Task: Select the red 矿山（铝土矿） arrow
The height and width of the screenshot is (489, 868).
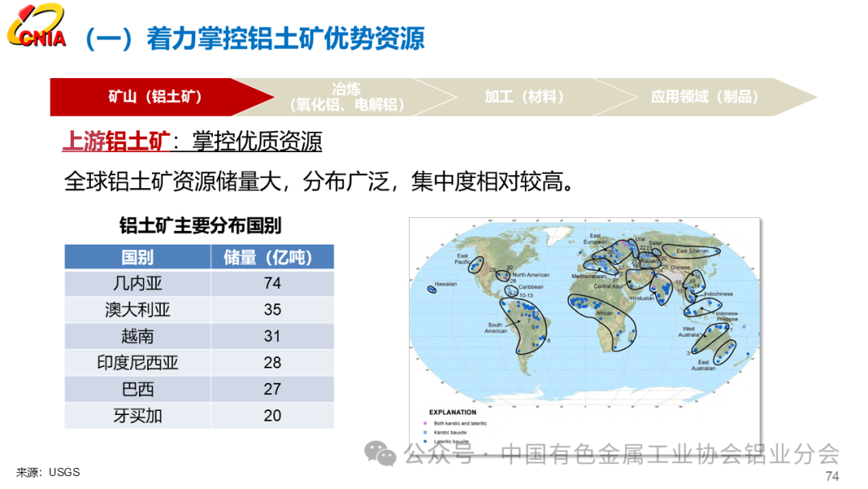Action: click(162, 97)
